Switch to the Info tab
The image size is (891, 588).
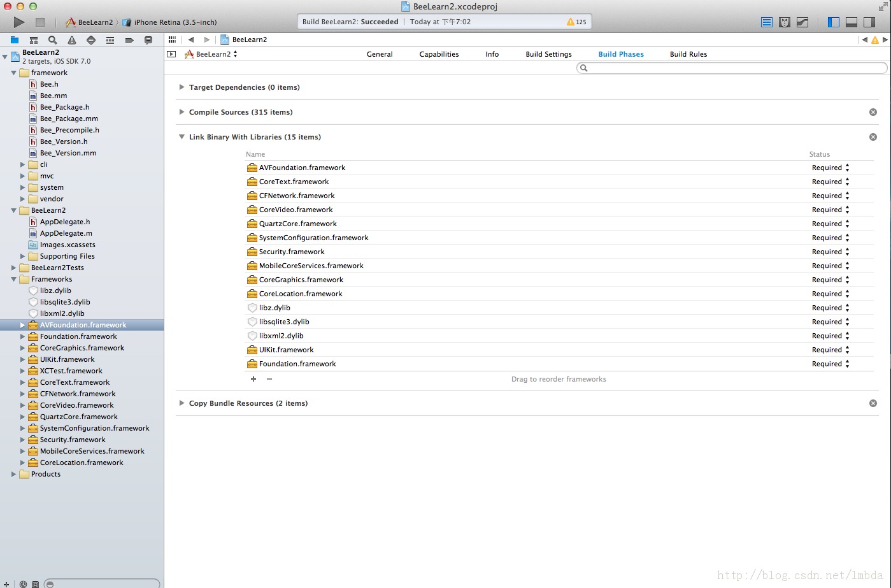492,54
